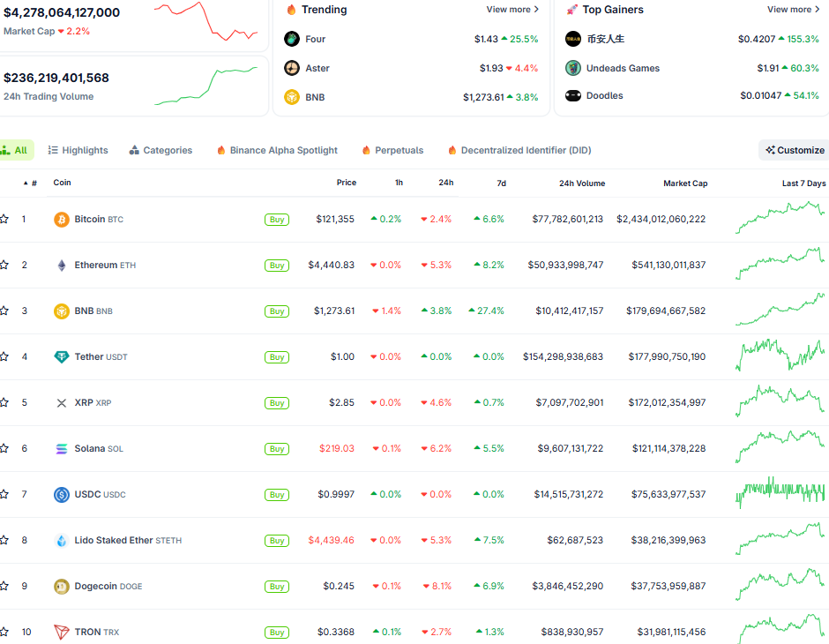Toggle the favorite star for XRP

[4, 402]
